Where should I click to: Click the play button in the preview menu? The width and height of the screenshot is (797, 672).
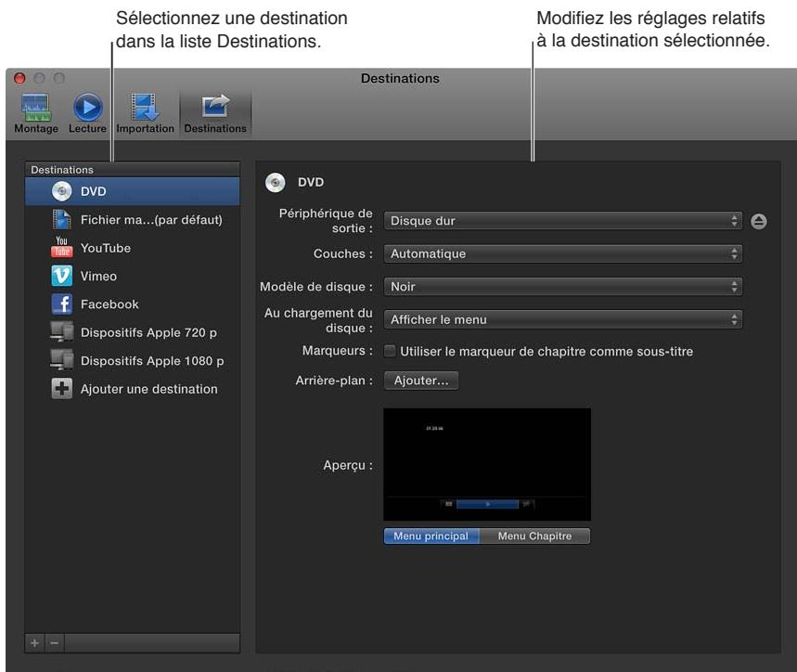(x=487, y=504)
